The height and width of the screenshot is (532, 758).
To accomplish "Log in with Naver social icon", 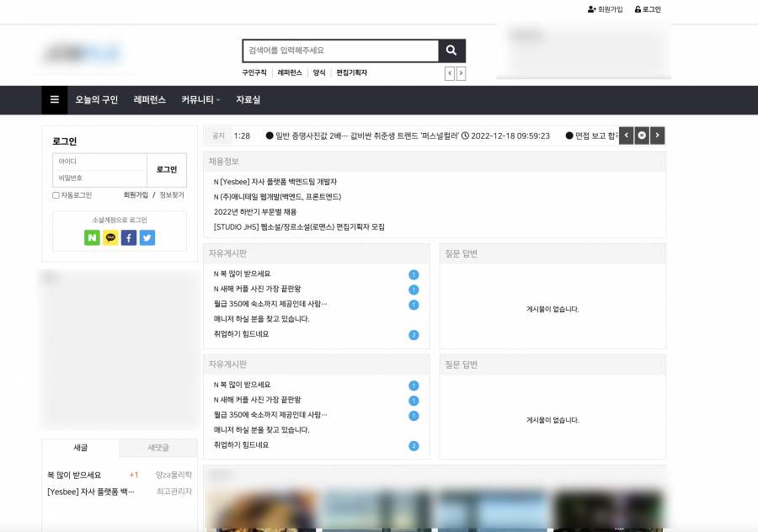I will pos(92,237).
